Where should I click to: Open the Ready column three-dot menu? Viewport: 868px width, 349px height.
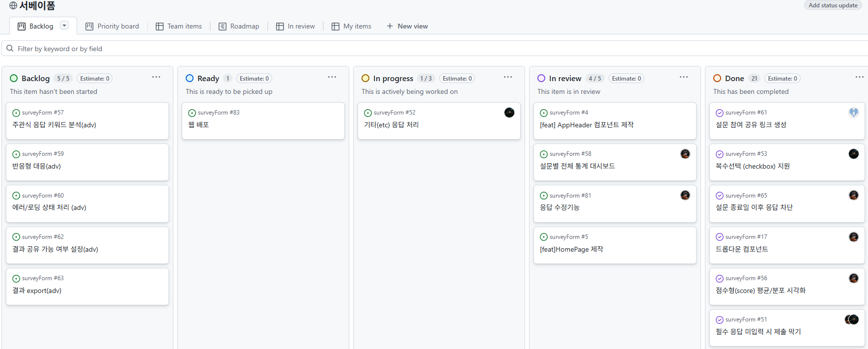click(x=332, y=77)
